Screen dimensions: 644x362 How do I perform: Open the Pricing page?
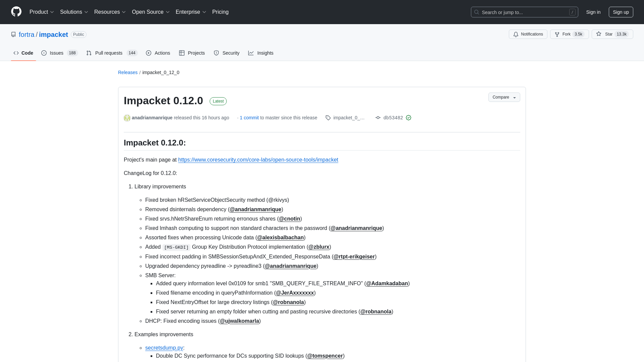click(x=220, y=12)
